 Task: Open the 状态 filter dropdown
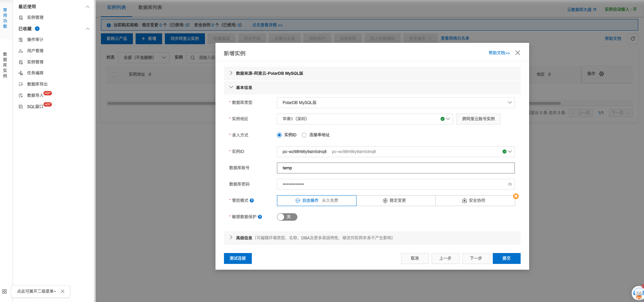pos(144,58)
